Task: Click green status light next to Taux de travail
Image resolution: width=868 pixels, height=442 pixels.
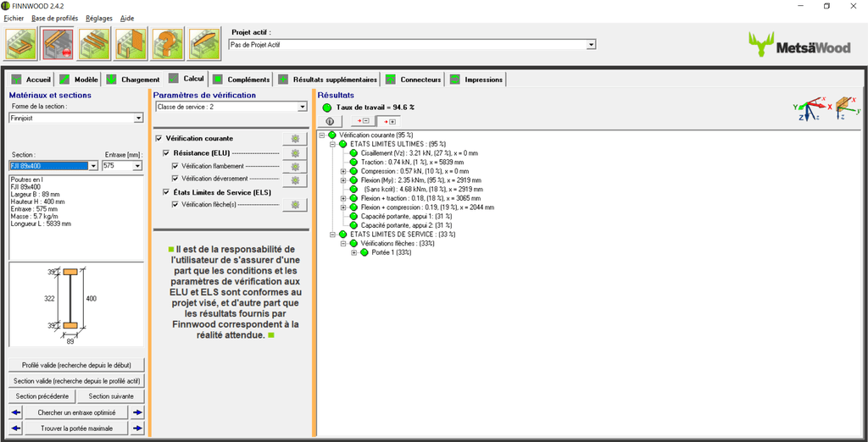Action: pyautogui.click(x=326, y=108)
